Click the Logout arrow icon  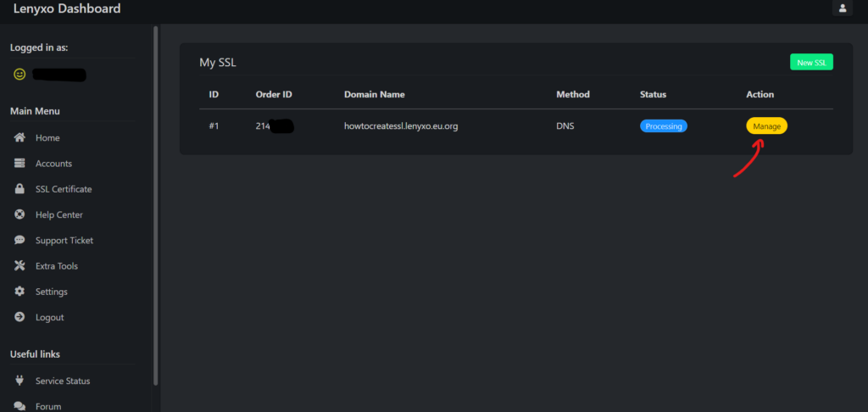19,317
